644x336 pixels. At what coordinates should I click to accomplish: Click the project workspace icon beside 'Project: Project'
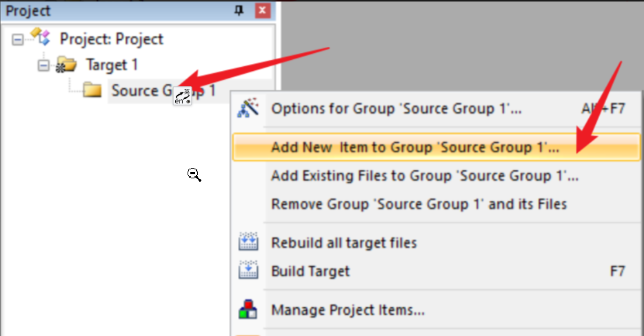[x=41, y=39]
